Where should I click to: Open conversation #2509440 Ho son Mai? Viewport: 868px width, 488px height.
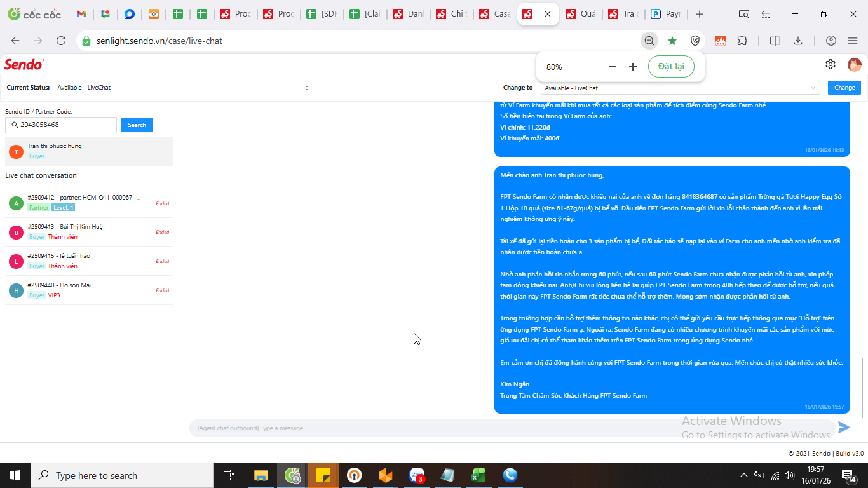pos(89,290)
